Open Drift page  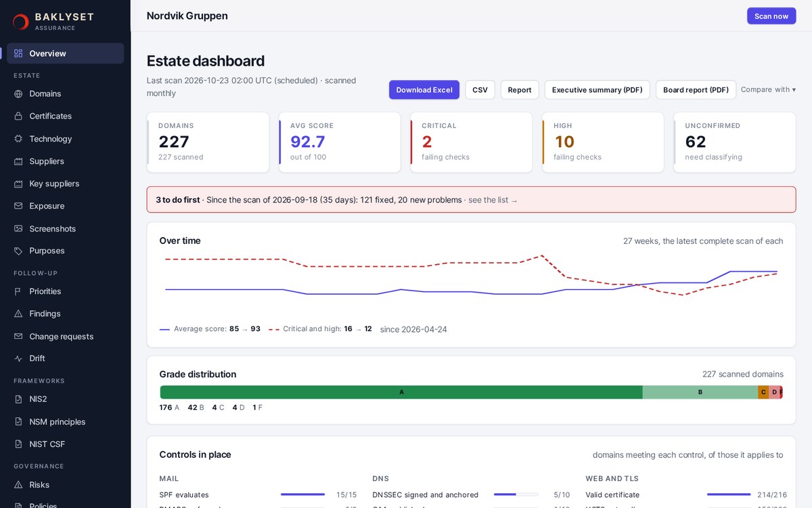(x=65, y=358)
